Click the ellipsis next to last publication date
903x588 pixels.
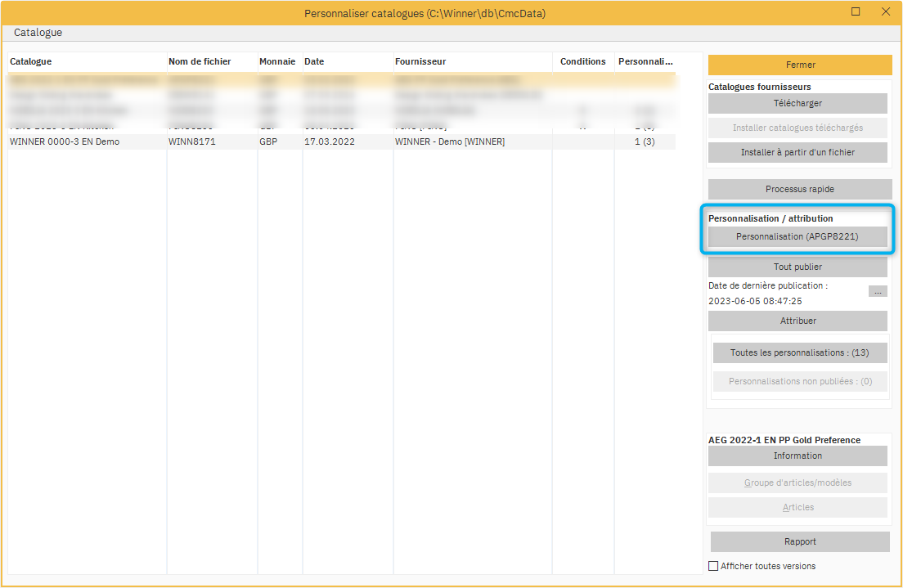click(x=877, y=290)
